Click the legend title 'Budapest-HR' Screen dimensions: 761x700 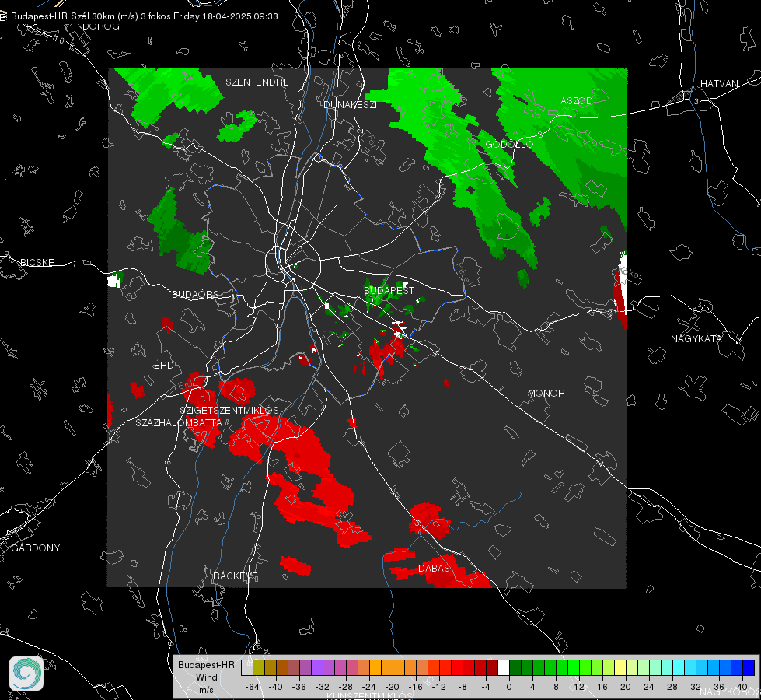206,664
